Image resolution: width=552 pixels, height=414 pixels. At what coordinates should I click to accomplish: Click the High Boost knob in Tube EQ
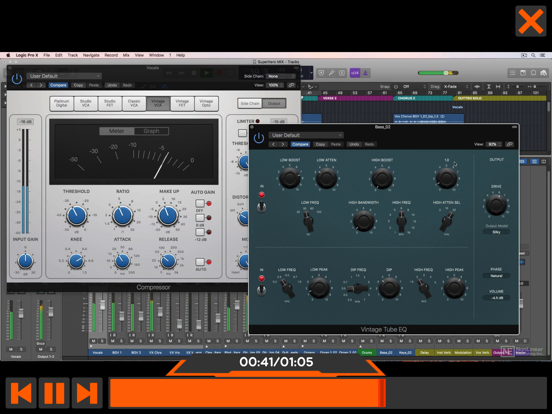tap(382, 178)
